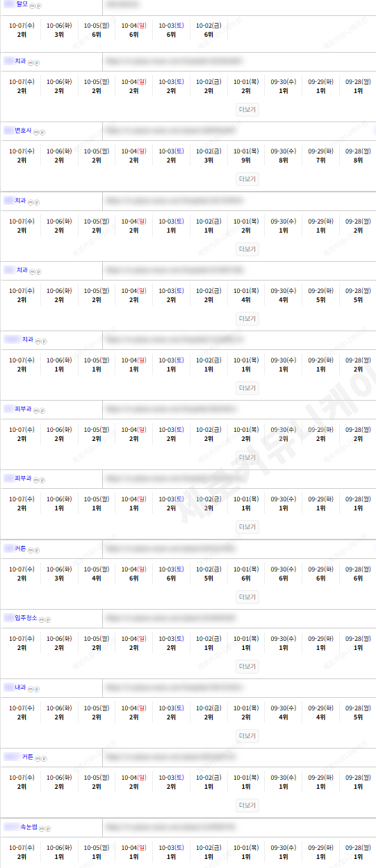The height and width of the screenshot is (868, 376).
Task: Expand 더보기 below 커튼 row with 09-28 1위
Action: click(x=247, y=806)
